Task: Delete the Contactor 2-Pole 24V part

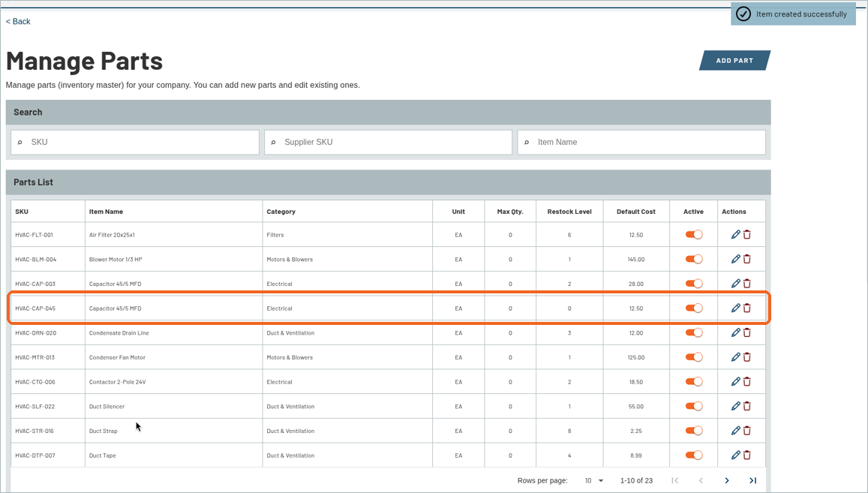Action: (x=746, y=381)
